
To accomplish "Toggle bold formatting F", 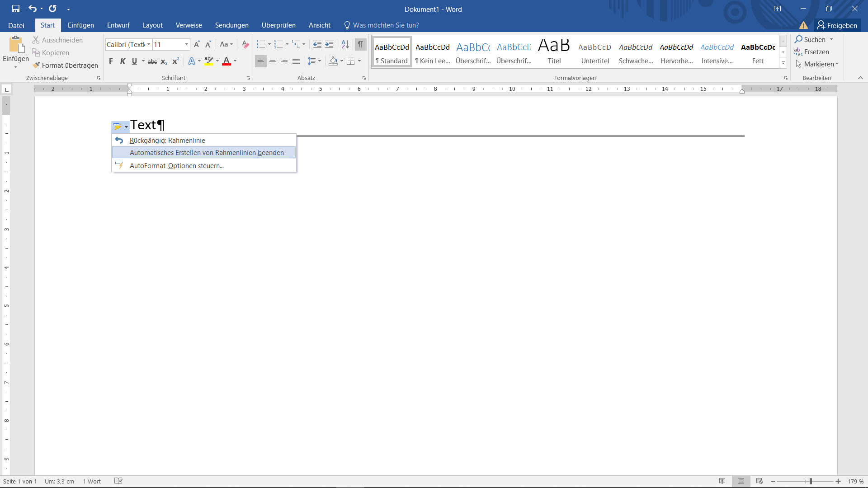I will click(111, 61).
